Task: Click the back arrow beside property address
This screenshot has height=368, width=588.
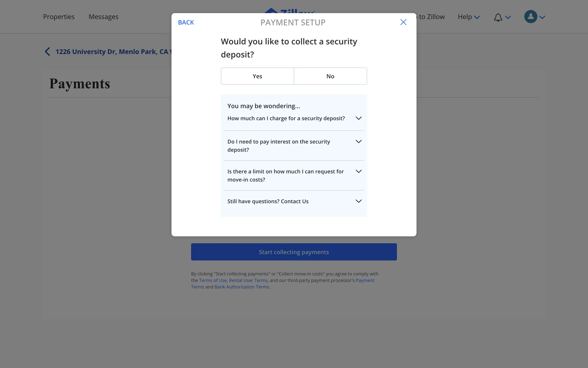Action: click(x=47, y=52)
